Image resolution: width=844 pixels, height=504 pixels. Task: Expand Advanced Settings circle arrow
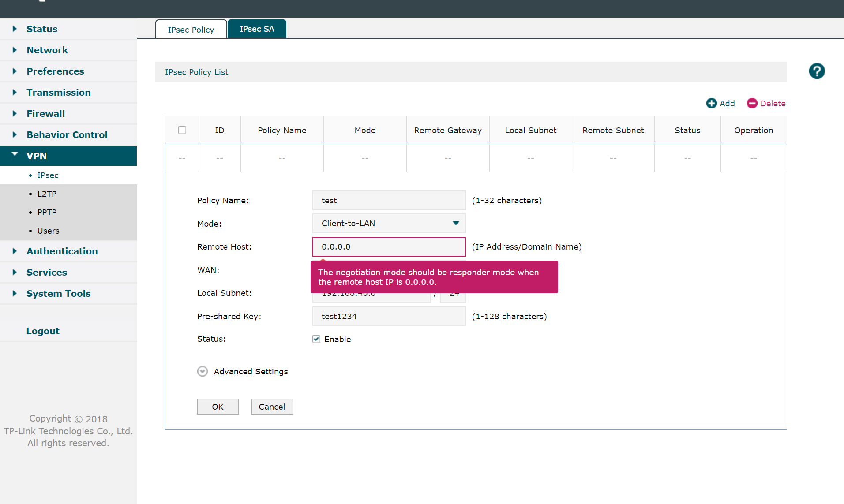click(203, 371)
